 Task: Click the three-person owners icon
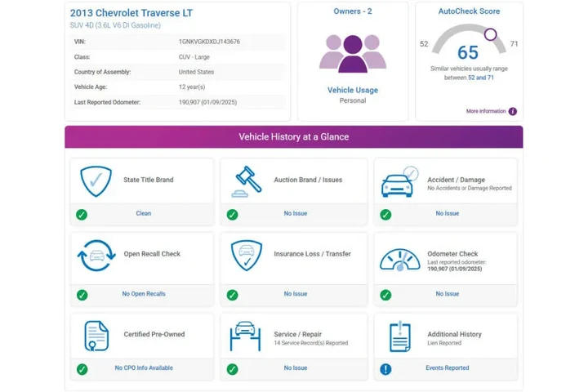[352, 53]
